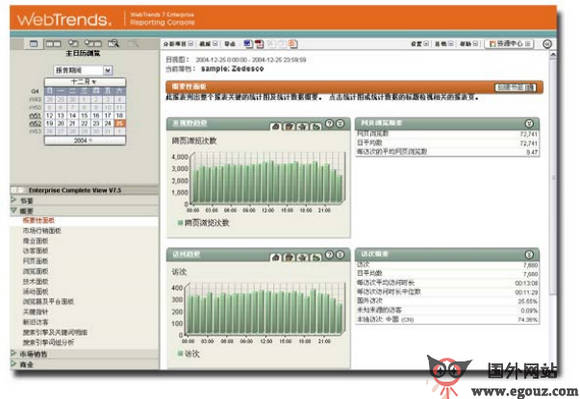Collapse the 访次 trend panel with its round icon
Screen dimensions: 580x399
340,255
